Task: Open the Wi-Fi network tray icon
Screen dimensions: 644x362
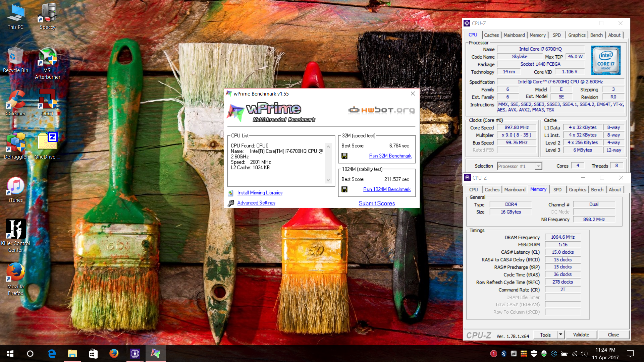Action: [575, 354]
